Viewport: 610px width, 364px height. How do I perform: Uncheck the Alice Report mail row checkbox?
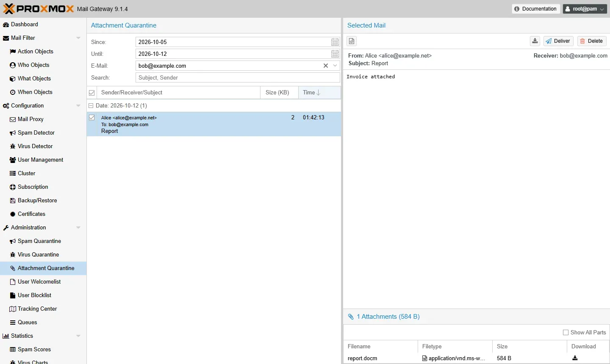click(92, 118)
